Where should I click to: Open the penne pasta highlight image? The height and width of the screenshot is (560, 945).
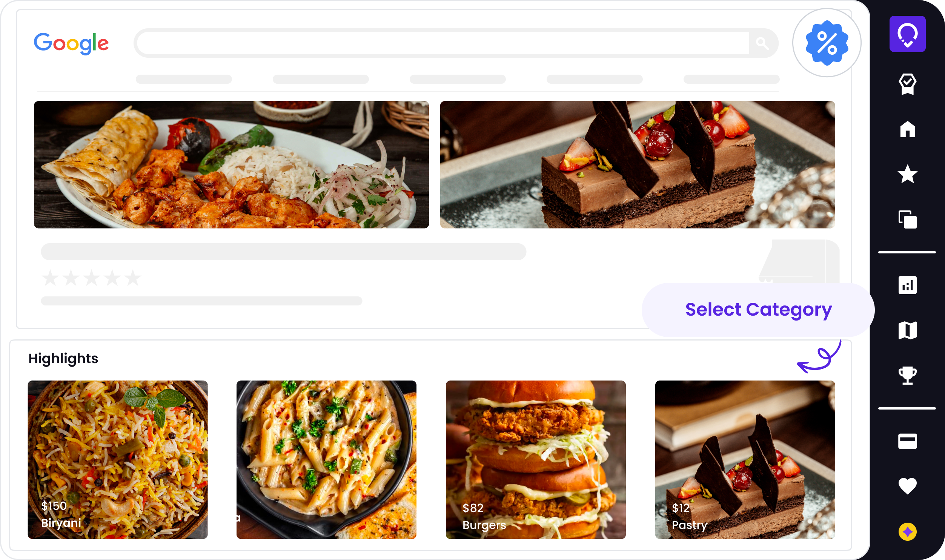coord(326,459)
